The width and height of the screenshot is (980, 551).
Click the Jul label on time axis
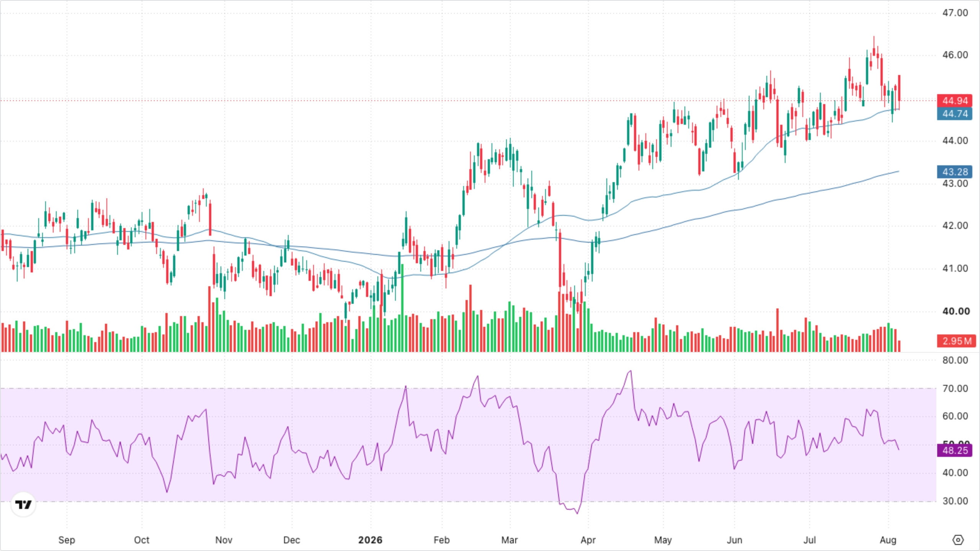point(810,540)
